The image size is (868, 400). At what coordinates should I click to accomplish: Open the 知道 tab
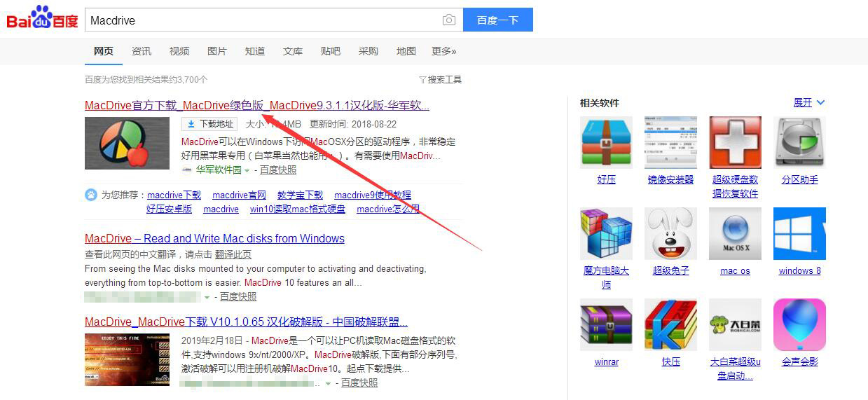pos(255,51)
